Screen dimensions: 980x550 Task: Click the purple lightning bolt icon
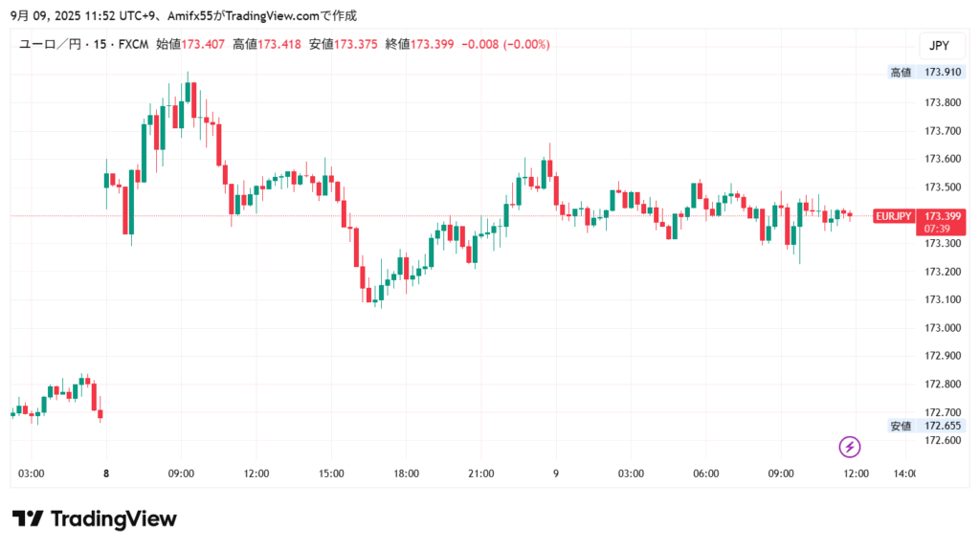click(x=850, y=447)
